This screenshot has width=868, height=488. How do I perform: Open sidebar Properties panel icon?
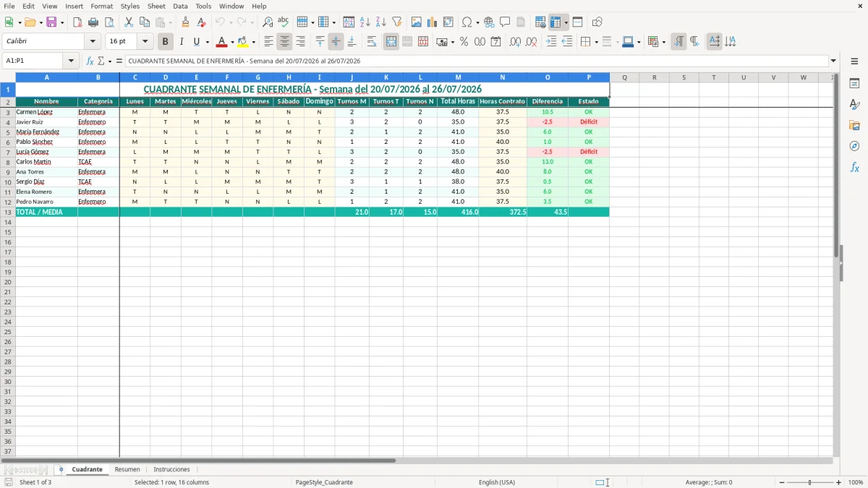pos(854,83)
